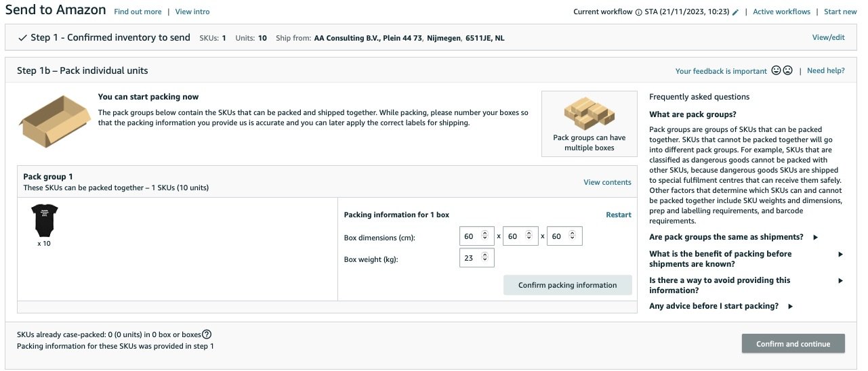Screen dimensions: 868x371
Task: Click the 'Frequently asked questions' heading
Action: tap(699, 97)
